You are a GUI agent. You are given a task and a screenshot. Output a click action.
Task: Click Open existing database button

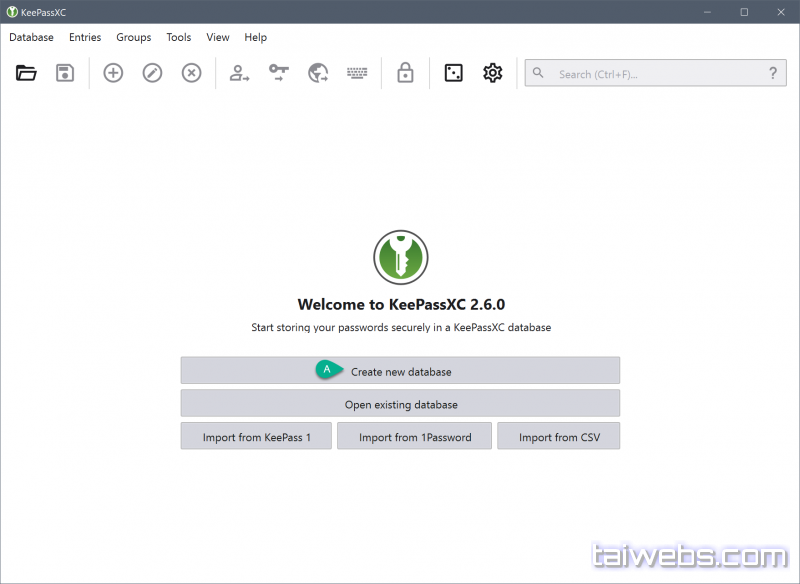click(401, 403)
